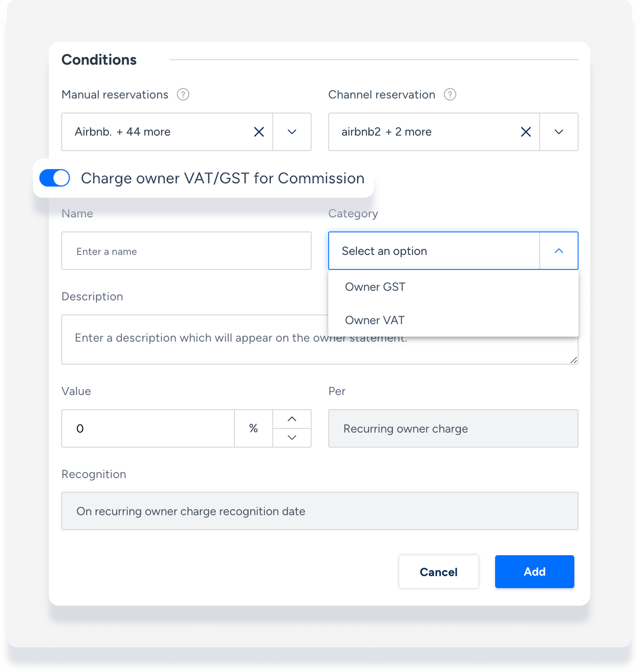Decrease the Value with the down arrow
The height and width of the screenshot is (672, 639).
292,438
